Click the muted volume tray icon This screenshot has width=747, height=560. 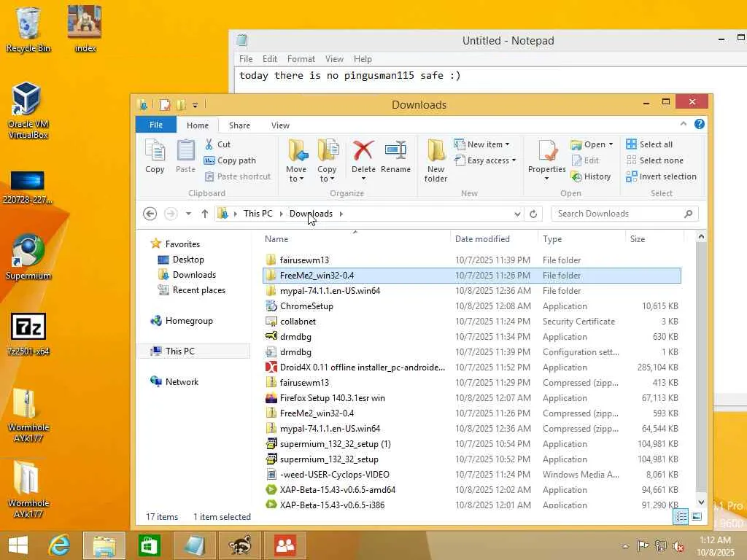click(x=678, y=545)
